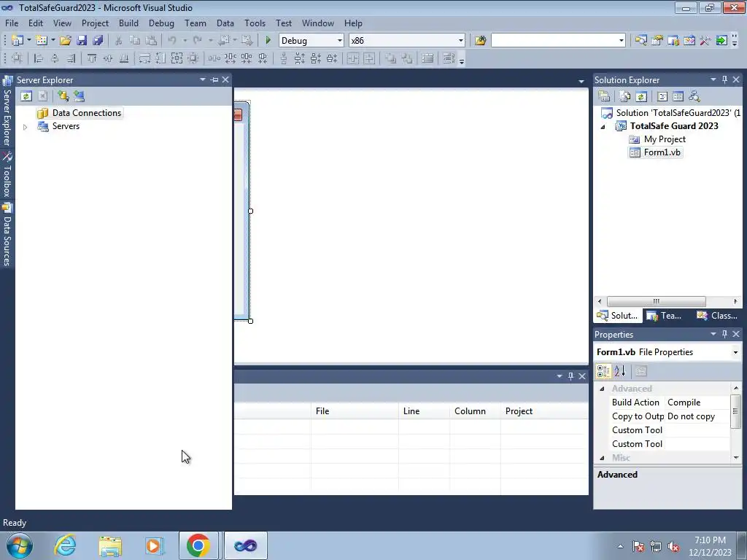
Task: Click the Build Action value Compile
Action: coord(697,402)
